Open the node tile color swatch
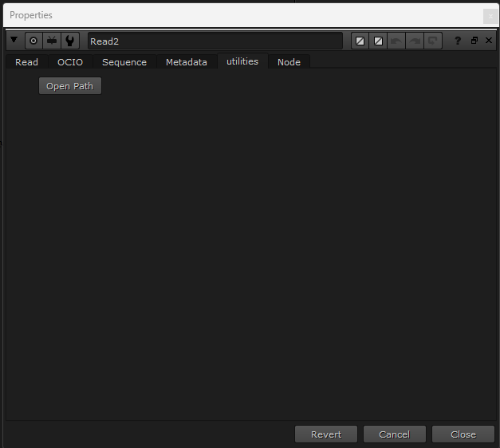The width and height of the screenshot is (500, 448). pyautogui.click(x=360, y=41)
